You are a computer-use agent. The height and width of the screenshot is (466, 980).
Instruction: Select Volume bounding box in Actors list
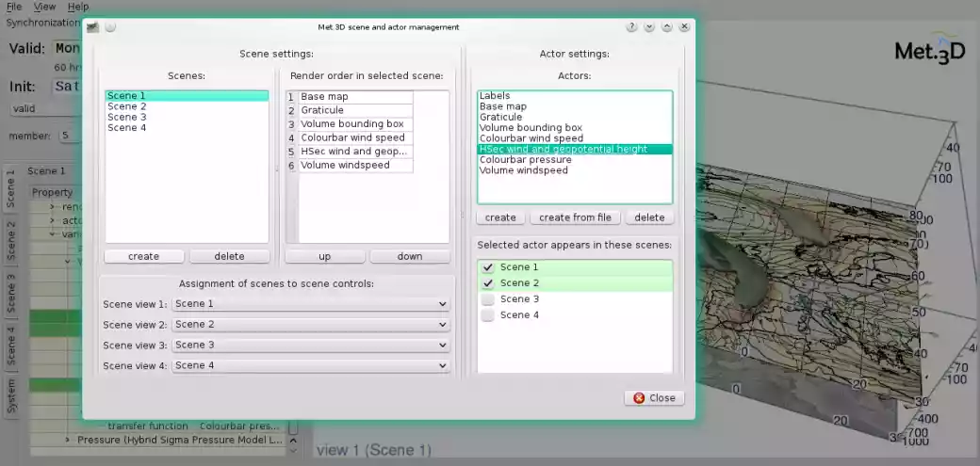(575, 127)
